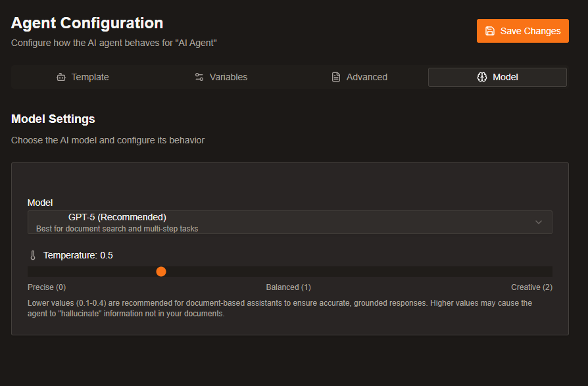Click the document icon beside Advanced
Image resolution: width=588 pixels, height=386 pixels.
[x=336, y=77]
